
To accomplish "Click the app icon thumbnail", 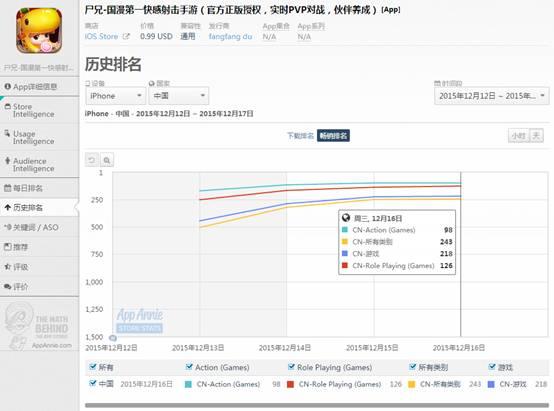I will tap(39, 31).
